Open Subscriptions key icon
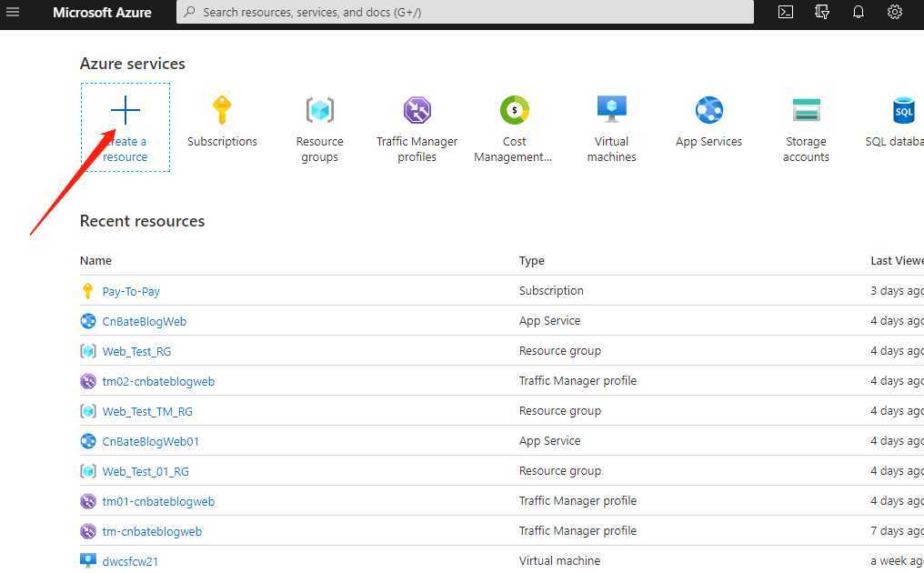This screenshot has width=924, height=573. click(x=222, y=110)
